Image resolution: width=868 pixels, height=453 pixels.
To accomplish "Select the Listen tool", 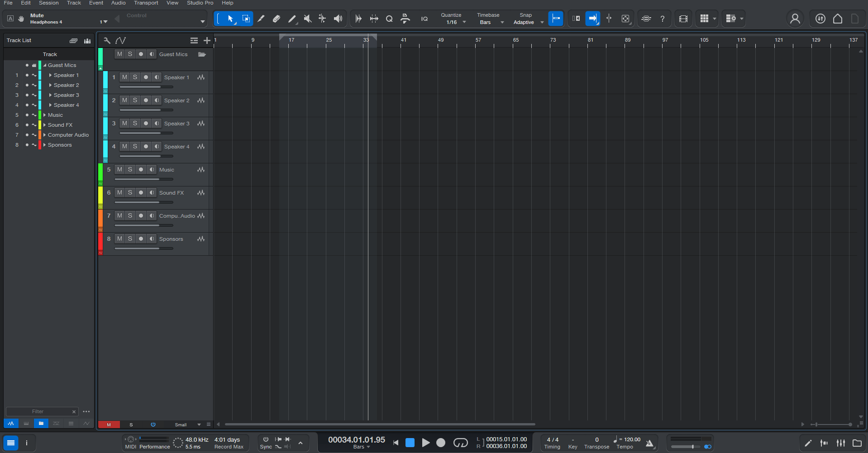I will click(x=338, y=19).
